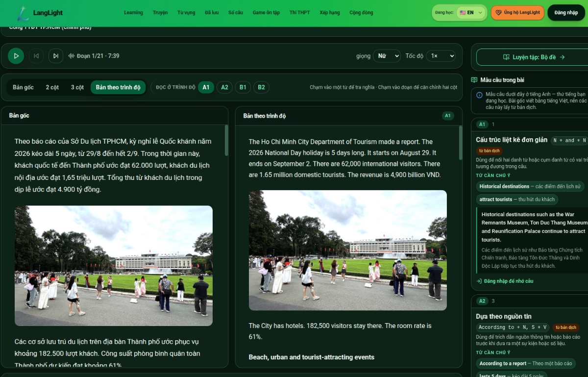Open Đã lưu saved items
Viewport: 588px width, 377px height.
[x=212, y=13]
